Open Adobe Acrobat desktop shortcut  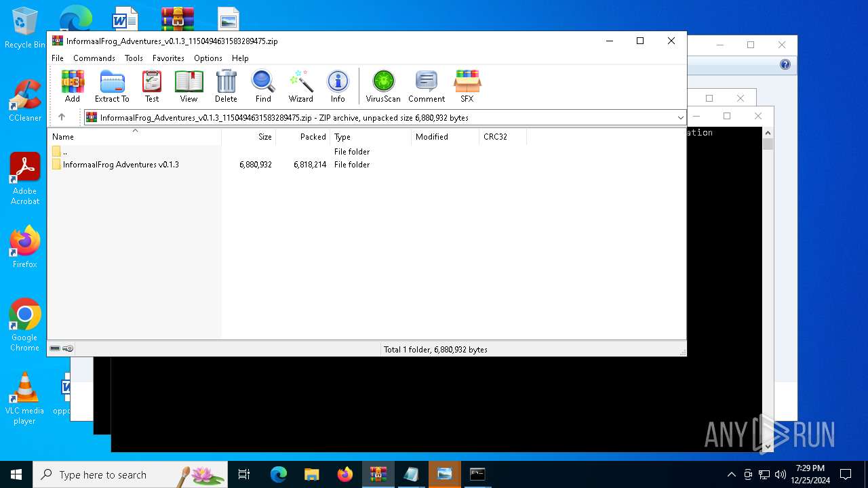24,179
